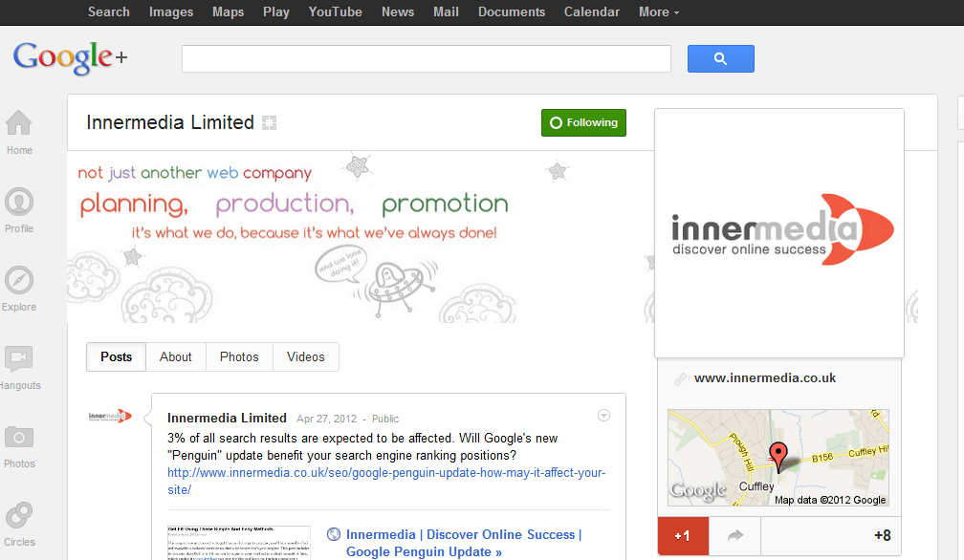Switch to the Videos tab
The height and width of the screenshot is (560, 964).
click(306, 356)
